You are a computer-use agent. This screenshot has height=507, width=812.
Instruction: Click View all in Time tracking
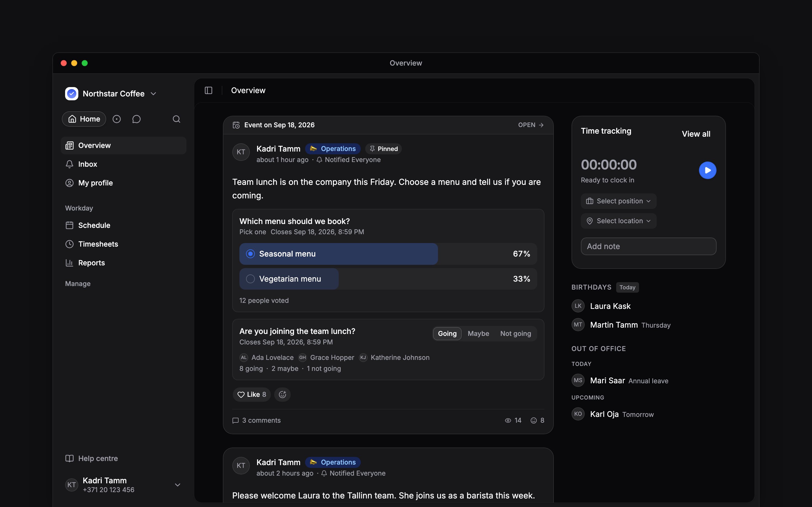(x=696, y=134)
